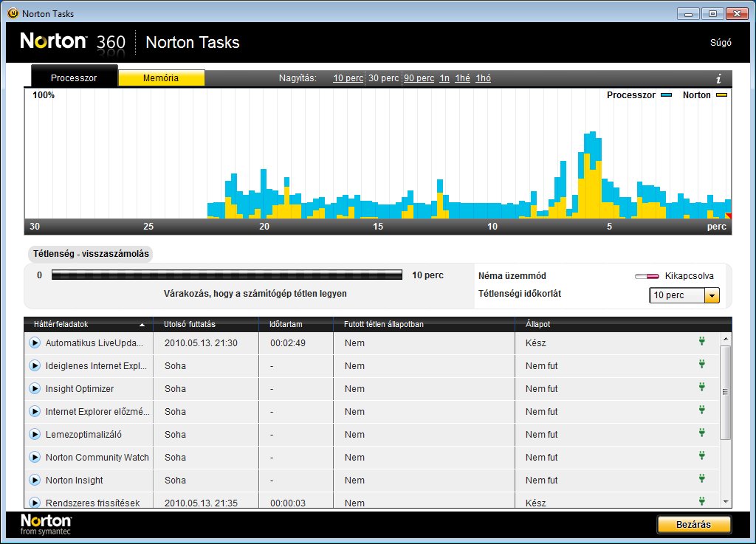Click green plug icon in Norton Insight row
756x544 pixels.
tap(701, 479)
